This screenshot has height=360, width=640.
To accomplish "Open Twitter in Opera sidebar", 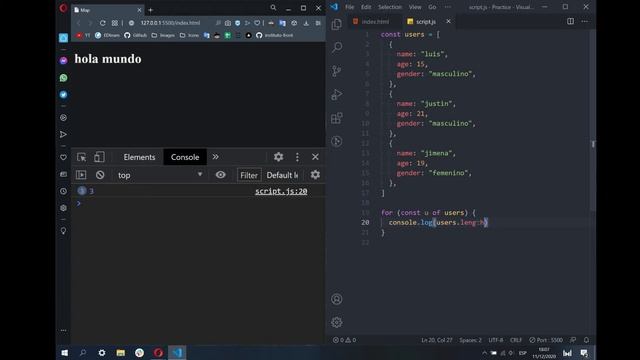I will 63,95.
